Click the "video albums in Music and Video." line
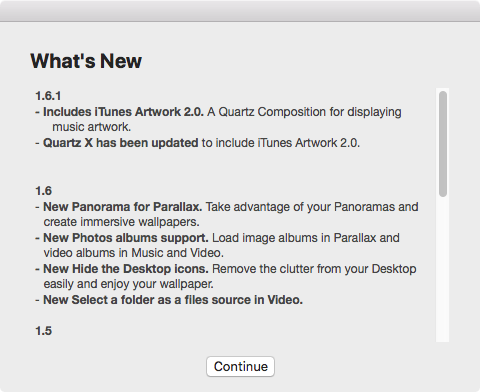This screenshot has width=480, height=392. 133,253
